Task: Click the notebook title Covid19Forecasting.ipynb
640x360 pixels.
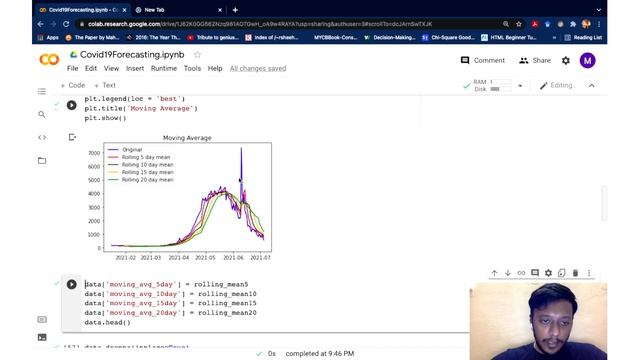Action: tap(132, 54)
